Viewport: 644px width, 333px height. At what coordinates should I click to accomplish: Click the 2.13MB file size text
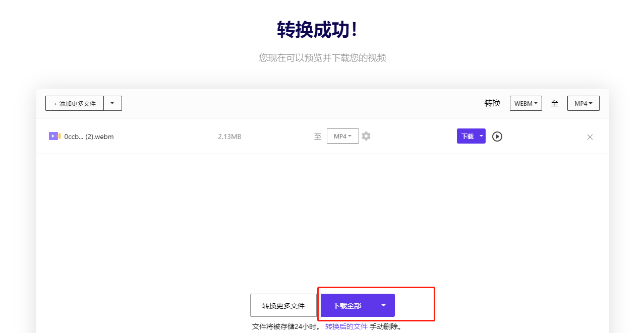tap(229, 137)
